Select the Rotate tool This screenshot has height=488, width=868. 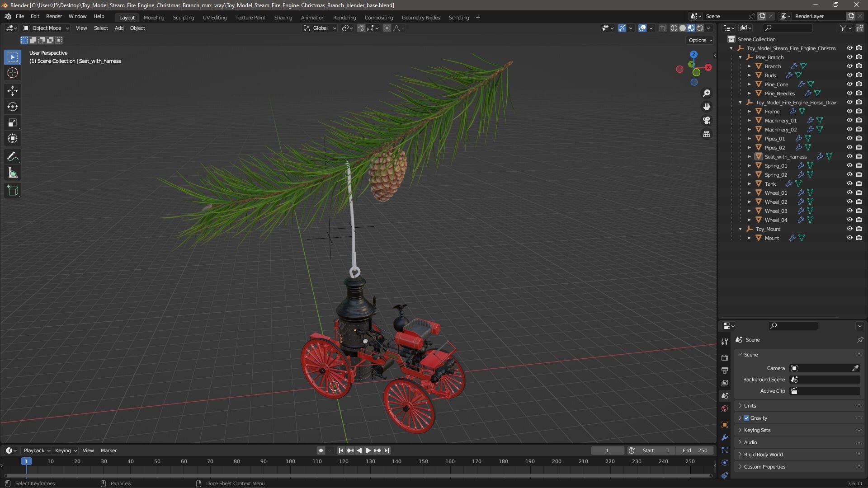(x=12, y=107)
